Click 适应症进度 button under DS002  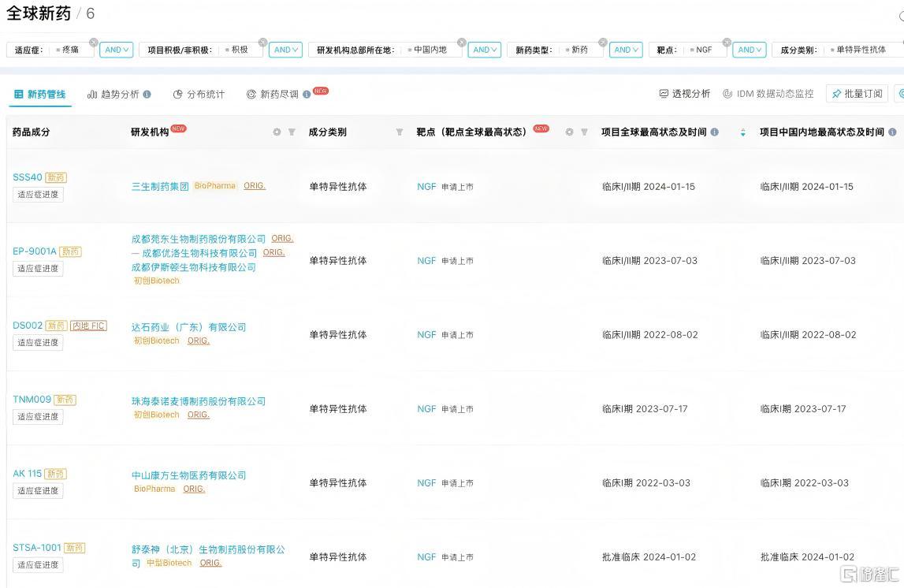pos(38,343)
